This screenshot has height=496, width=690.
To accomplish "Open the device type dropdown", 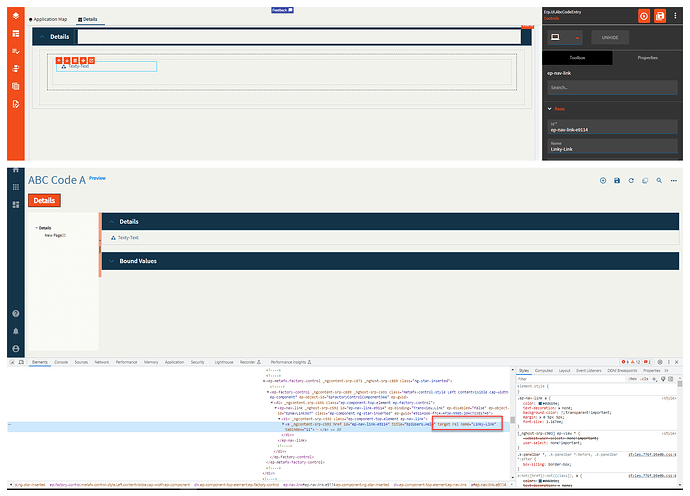I will tap(565, 37).
